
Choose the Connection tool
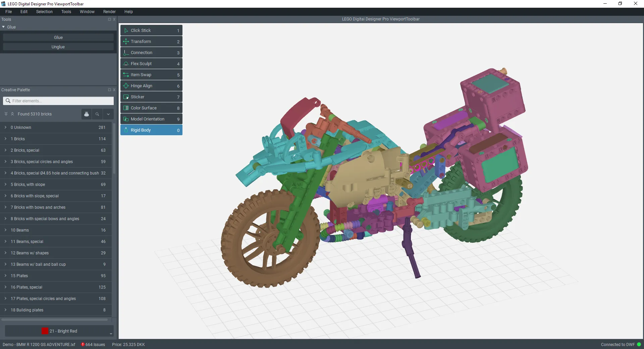pyautogui.click(x=151, y=52)
